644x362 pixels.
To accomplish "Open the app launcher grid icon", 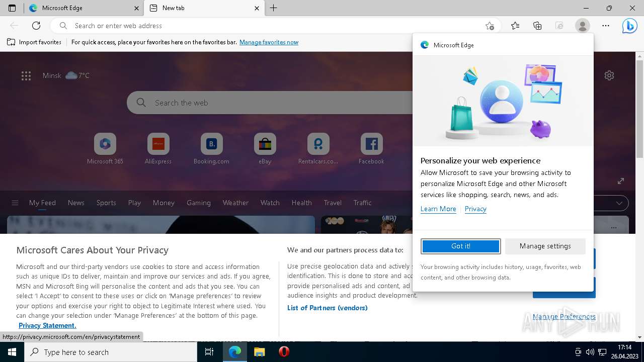I will (x=26, y=75).
